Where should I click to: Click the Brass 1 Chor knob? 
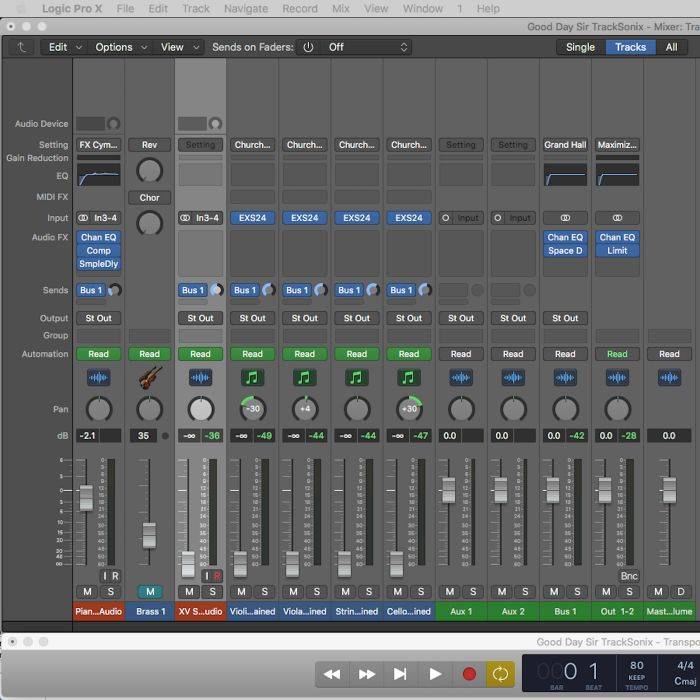(150, 224)
